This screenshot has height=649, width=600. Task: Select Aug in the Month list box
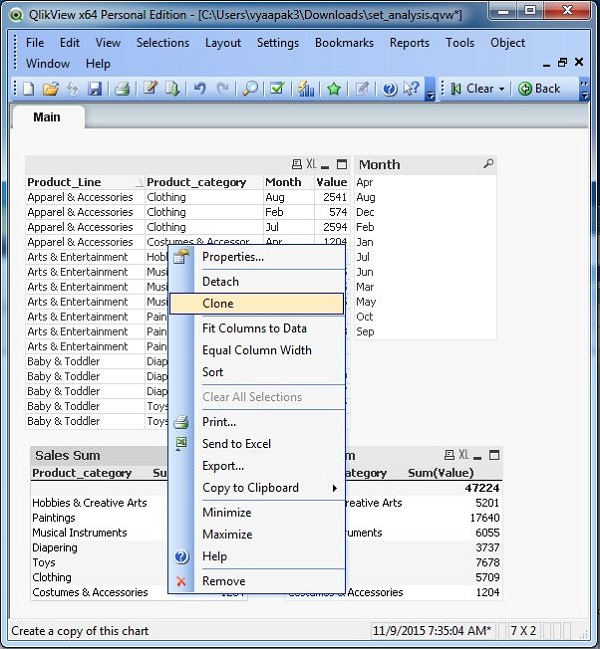(365, 197)
